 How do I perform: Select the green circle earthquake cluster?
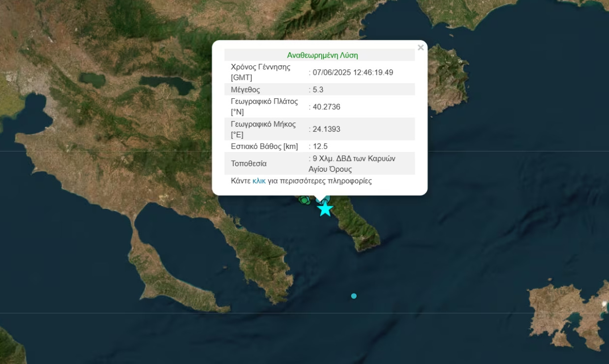[x=304, y=200]
